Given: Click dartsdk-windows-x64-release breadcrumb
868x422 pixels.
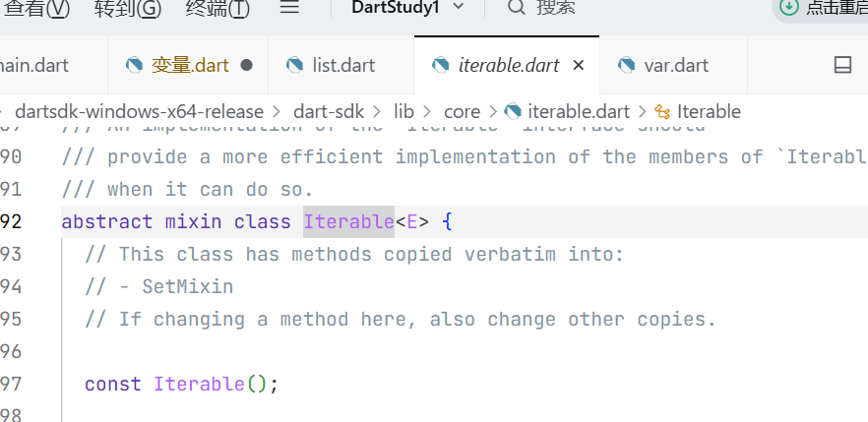Looking at the screenshot, I should [139, 112].
